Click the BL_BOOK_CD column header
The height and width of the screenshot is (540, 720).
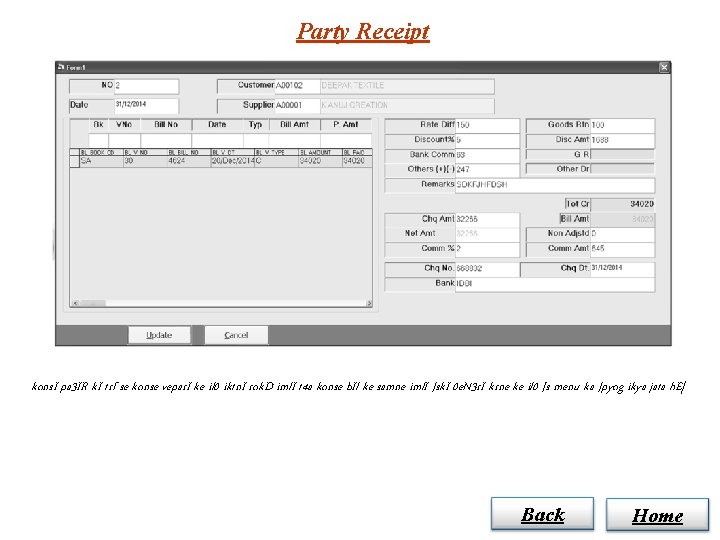[101, 152]
